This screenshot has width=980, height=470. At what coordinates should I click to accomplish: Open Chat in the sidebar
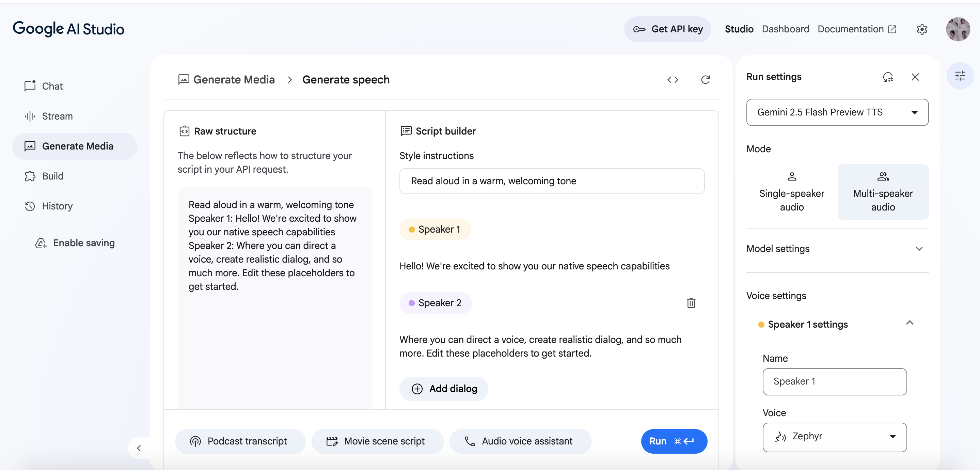point(75,86)
